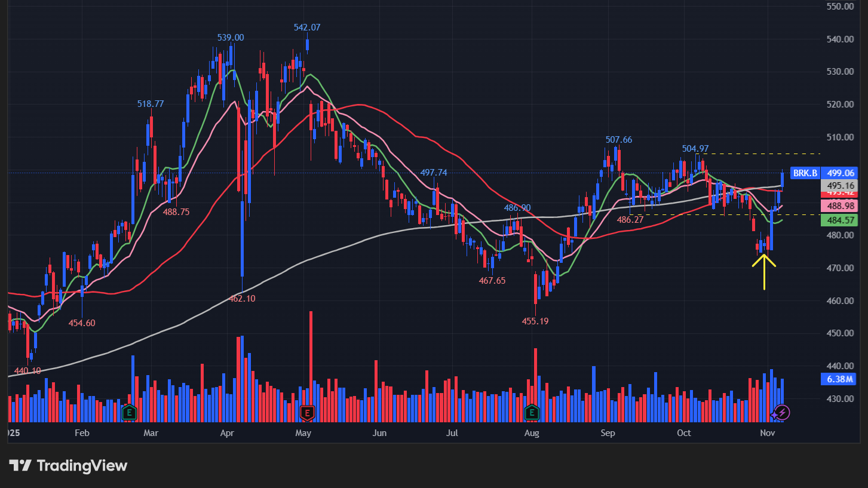The image size is (868, 488).
Task: Click the green earnings icon near March
Action: (x=129, y=412)
